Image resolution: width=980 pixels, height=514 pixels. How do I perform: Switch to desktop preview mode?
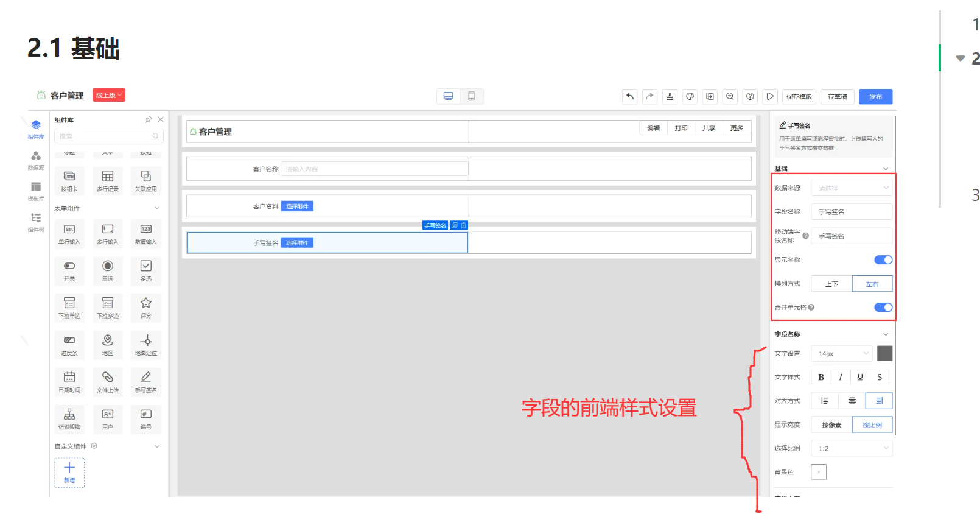tap(449, 96)
